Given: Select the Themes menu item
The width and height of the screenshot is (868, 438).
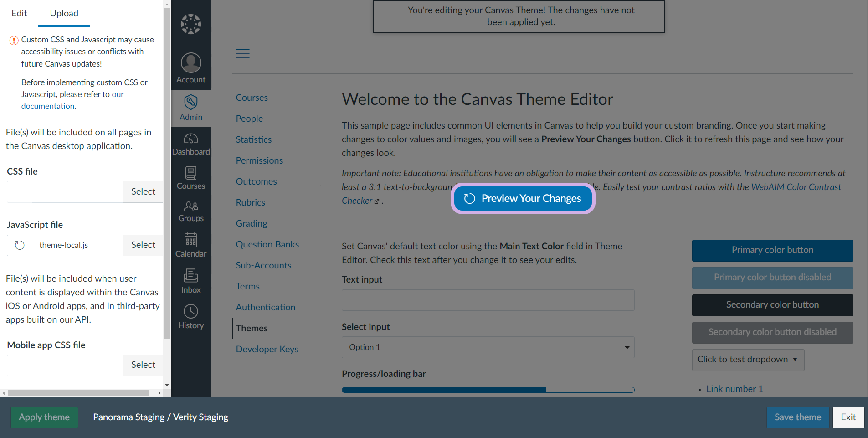Looking at the screenshot, I should pyautogui.click(x=252, y=328).
